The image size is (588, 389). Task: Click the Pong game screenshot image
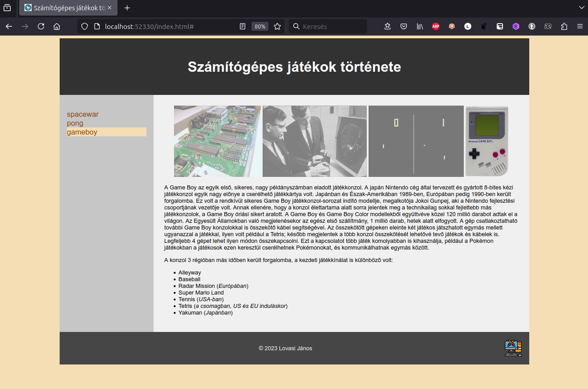(416, 141)
